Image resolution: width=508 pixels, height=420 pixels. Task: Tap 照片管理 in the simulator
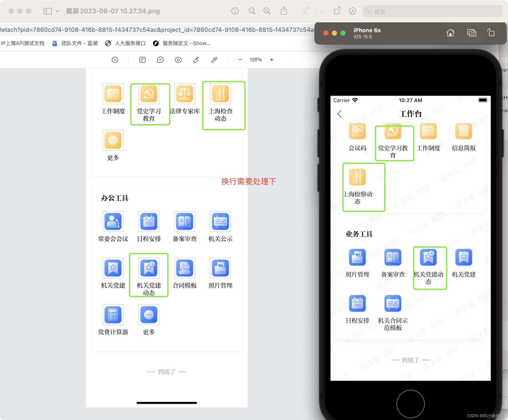[357, 263]
